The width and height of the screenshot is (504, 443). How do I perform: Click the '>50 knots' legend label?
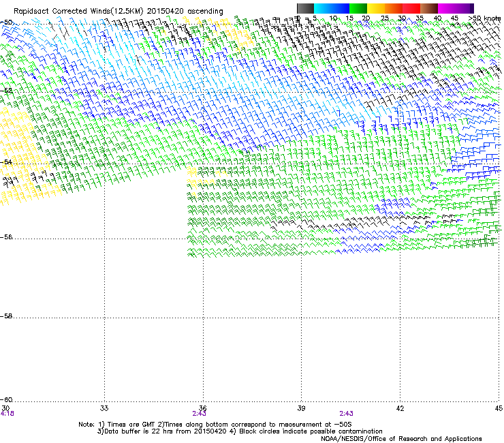point(484,18)
